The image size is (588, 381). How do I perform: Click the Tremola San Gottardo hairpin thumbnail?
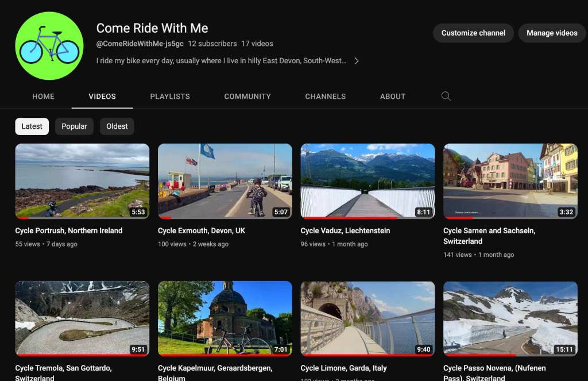(82, 318)
